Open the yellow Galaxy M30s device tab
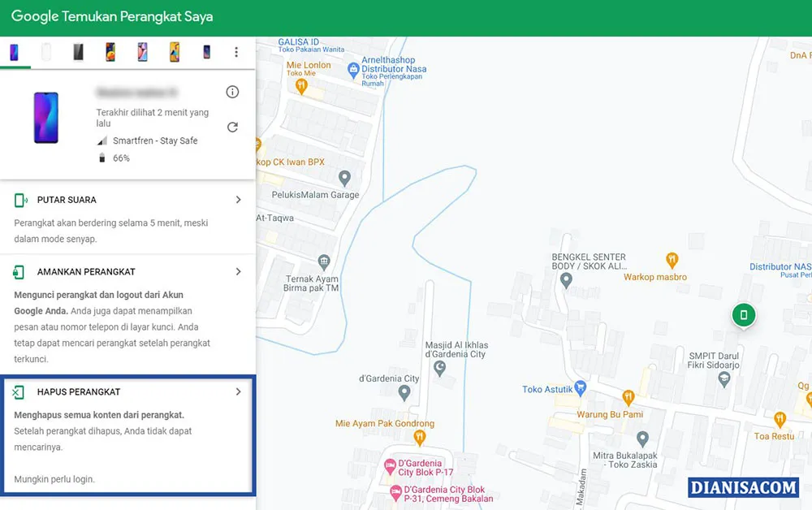The height and width of the screenshot is (510, 812). pyautogui.click(x=174, y=51)
